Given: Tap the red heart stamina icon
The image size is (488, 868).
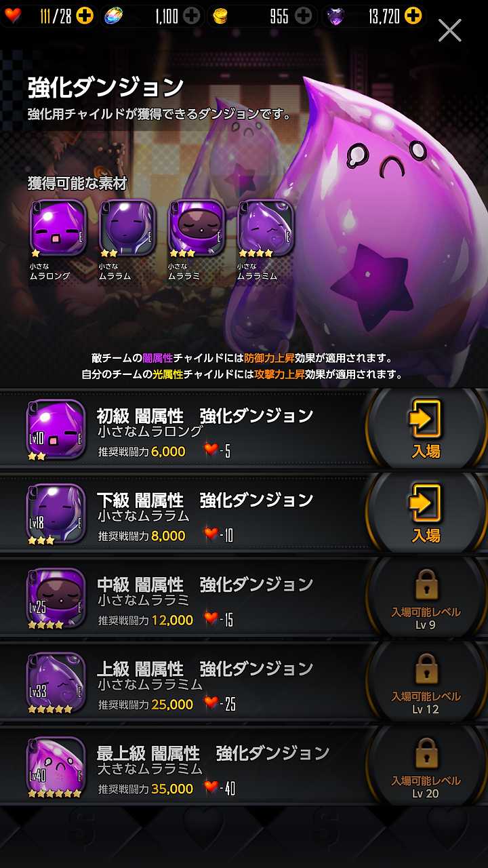Looking at the screenshot, I should [14, 16].
